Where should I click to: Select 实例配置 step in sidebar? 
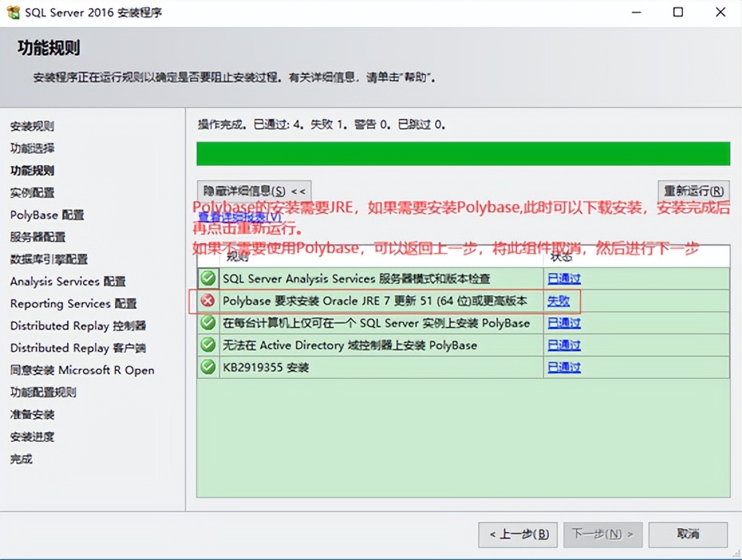pyautogui.click(x=31, y=193)
